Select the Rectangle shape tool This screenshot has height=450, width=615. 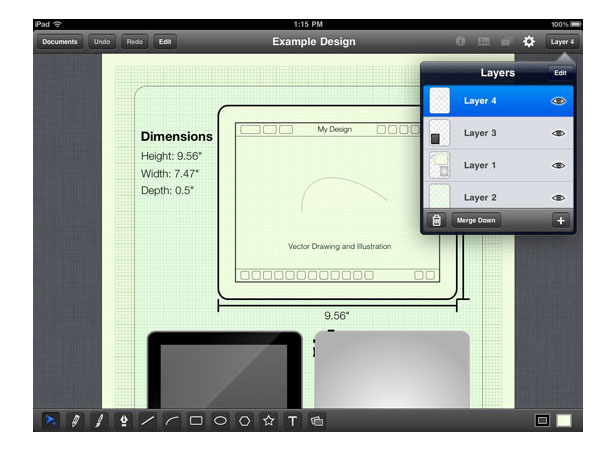[196, 421]
